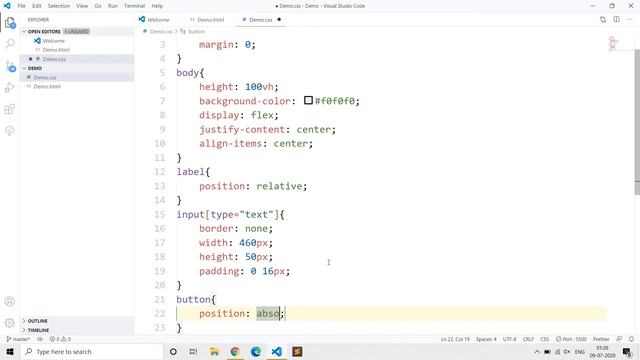This screenshot has height=360, width=640.
Task: Click the #f0f0f0 color swatch in code
Action: [x=308, y=100]
